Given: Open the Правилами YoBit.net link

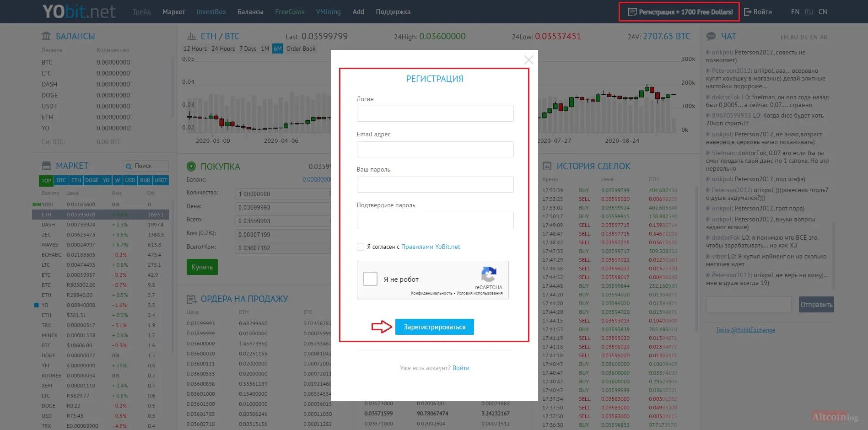Looking at the screenshot, I should (431, 247).
